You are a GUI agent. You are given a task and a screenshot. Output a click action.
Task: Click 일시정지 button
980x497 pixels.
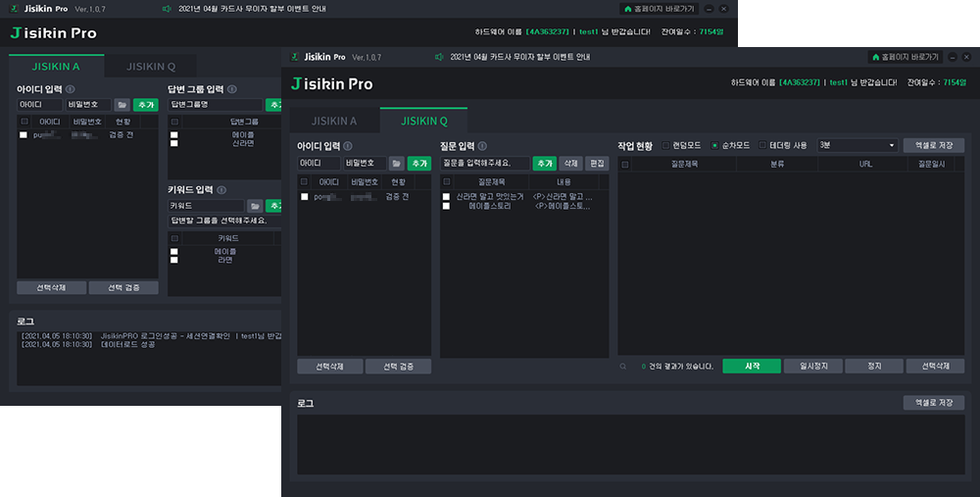[813, 367]
